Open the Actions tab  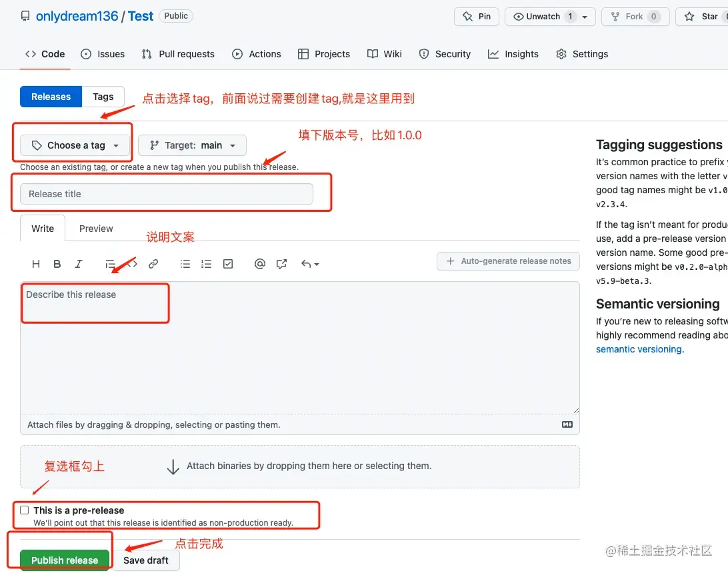pyautogui.click(x=256, y=54)
